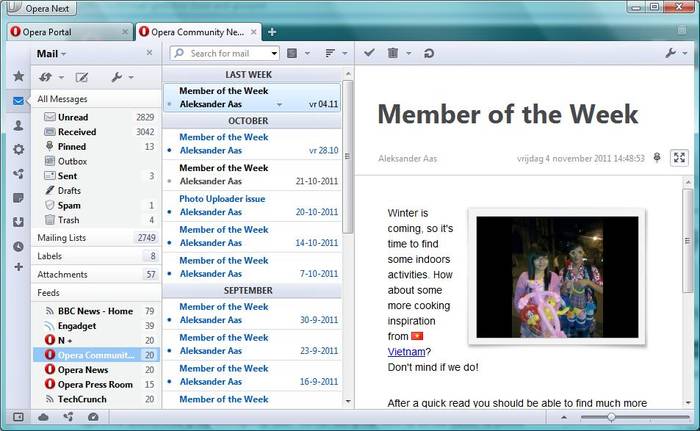Mark the message as read with checkmark

(369, 53)
